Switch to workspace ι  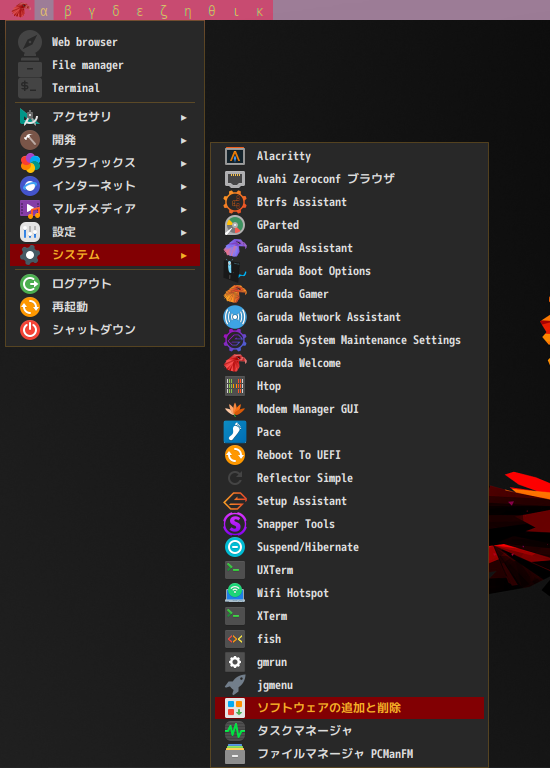point(236,10)
